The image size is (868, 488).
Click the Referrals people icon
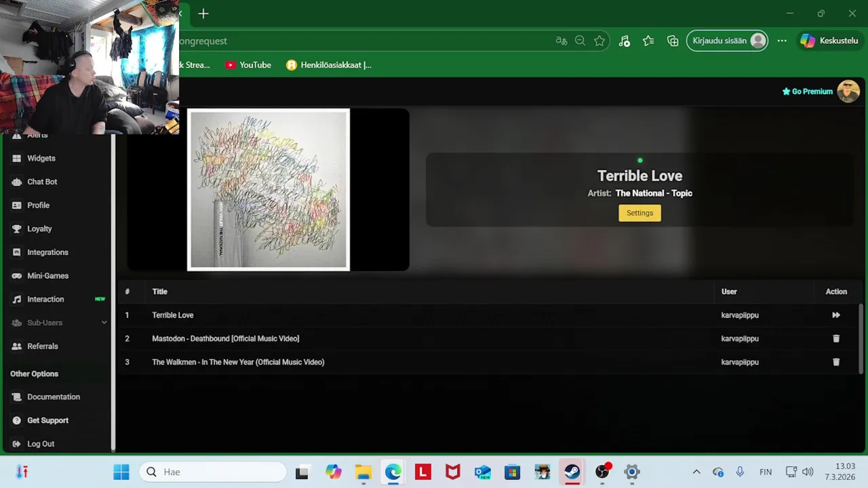click(x=17, y=346)
